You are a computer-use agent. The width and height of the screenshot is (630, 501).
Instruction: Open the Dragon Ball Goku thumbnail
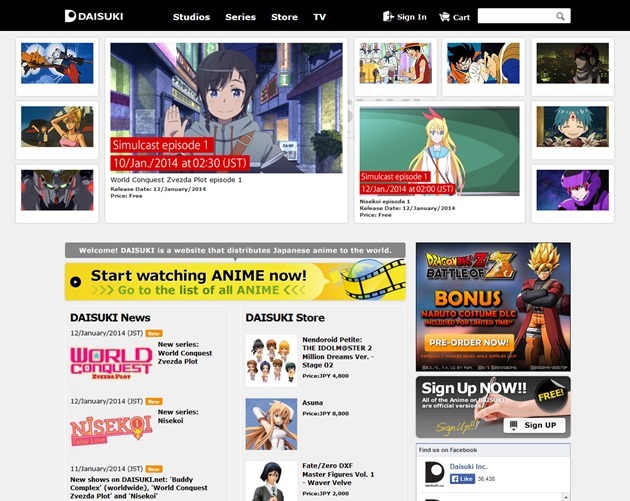(483, 63)
